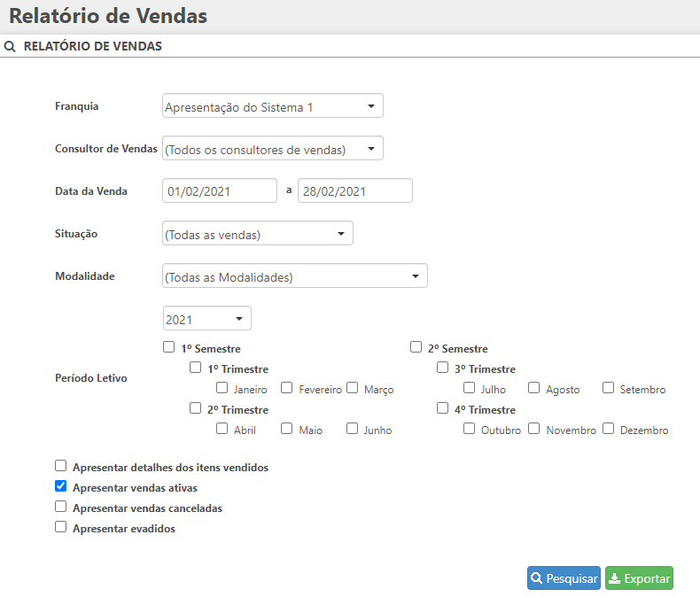Click the green Exportar button
700x597 pixels.
pyautogui.click(x=639, y=578)
